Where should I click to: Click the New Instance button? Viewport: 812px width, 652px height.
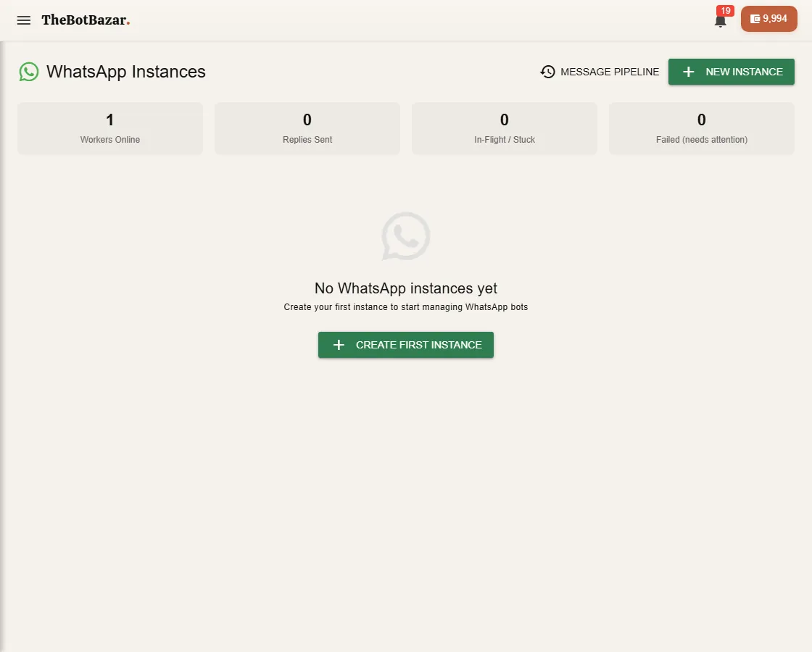click(732, 72)
